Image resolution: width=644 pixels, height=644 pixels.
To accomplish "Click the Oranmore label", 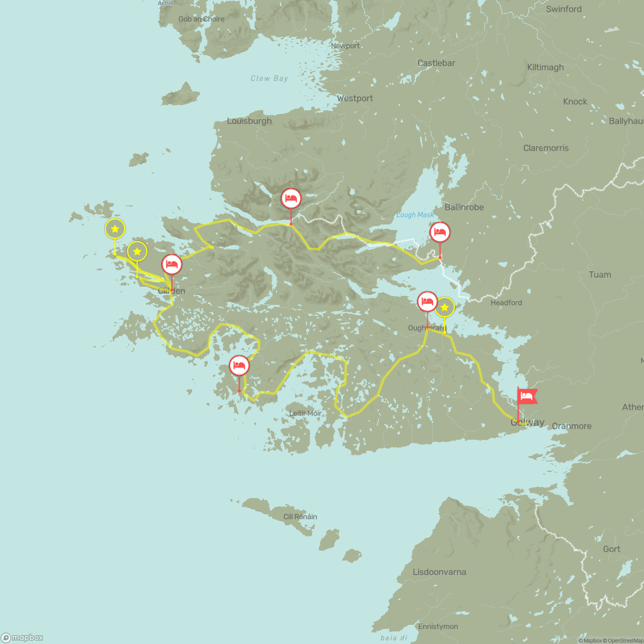I will point(572,426).
